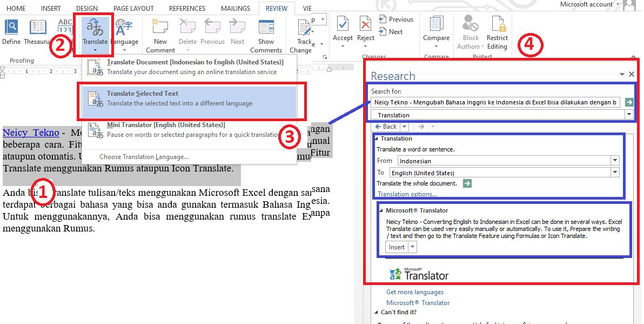Switch to the DESIGN tab
The image size is (644, 324).
coord(87,8)
